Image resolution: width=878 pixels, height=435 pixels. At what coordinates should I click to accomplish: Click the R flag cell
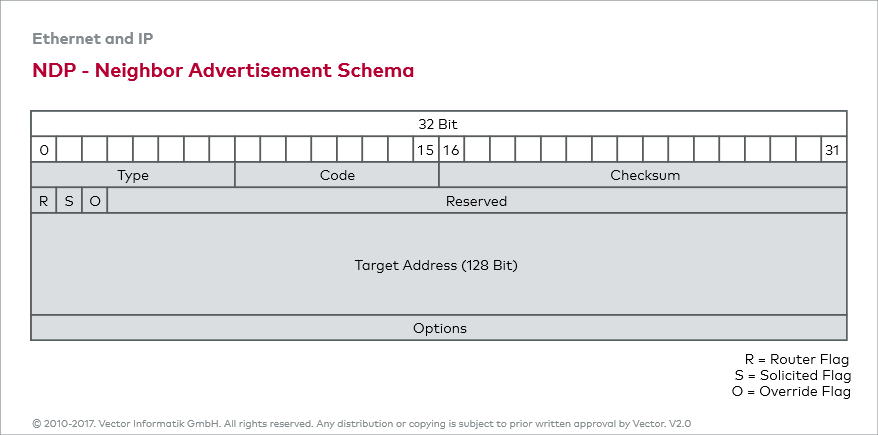point(44,201)
